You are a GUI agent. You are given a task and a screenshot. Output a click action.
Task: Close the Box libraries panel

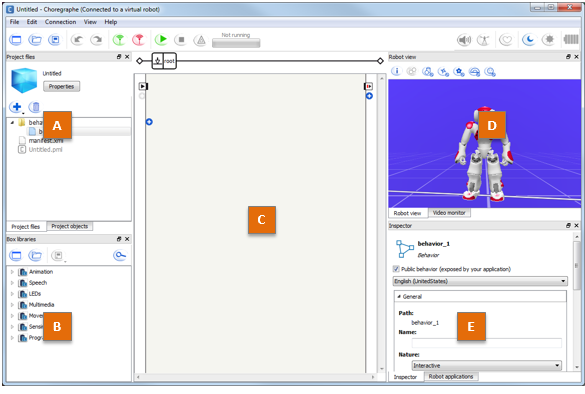pyautogui.click(x=127, y=239)
